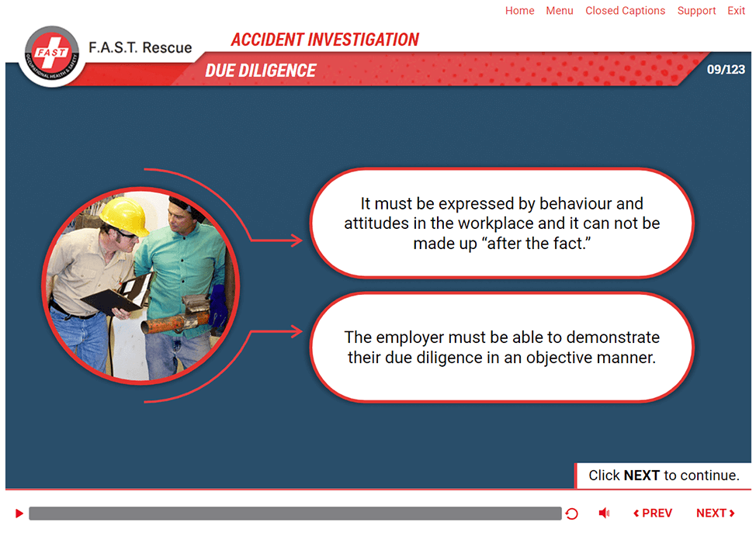This screenshot has height=533, width=756.
Task: Go to the previous slide with PREV
Action: (x=652, y=514)
